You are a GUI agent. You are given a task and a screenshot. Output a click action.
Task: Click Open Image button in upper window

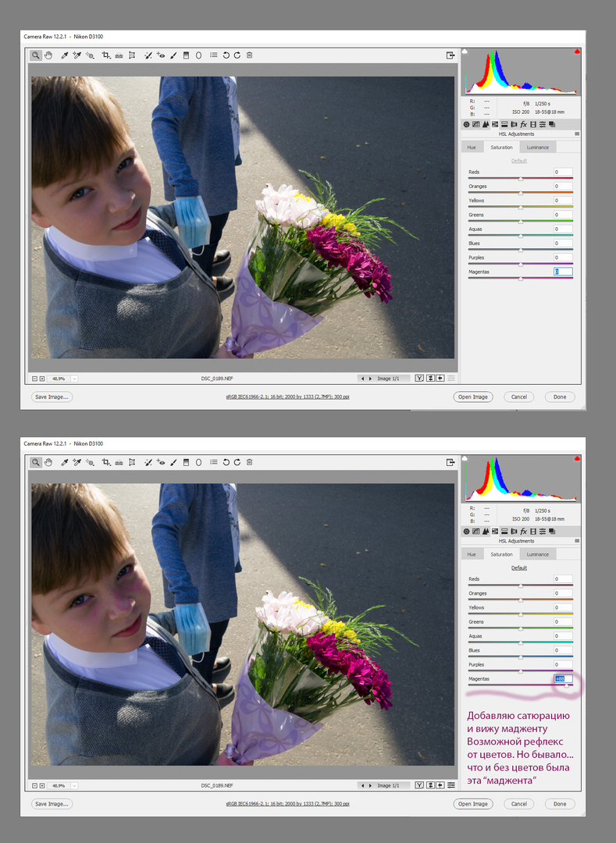coord(472,397)
